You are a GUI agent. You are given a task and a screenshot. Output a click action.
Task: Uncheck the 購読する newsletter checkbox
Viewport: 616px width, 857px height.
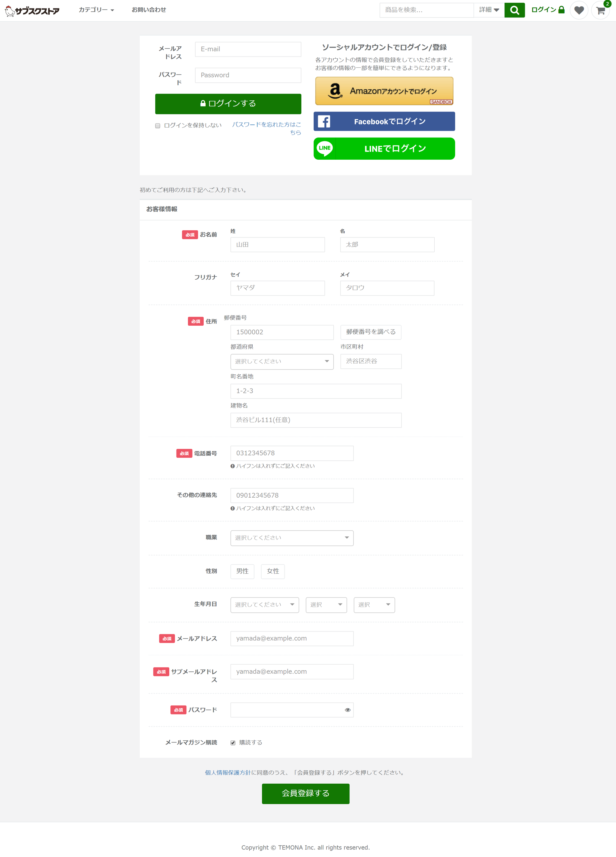click(233, 743)
